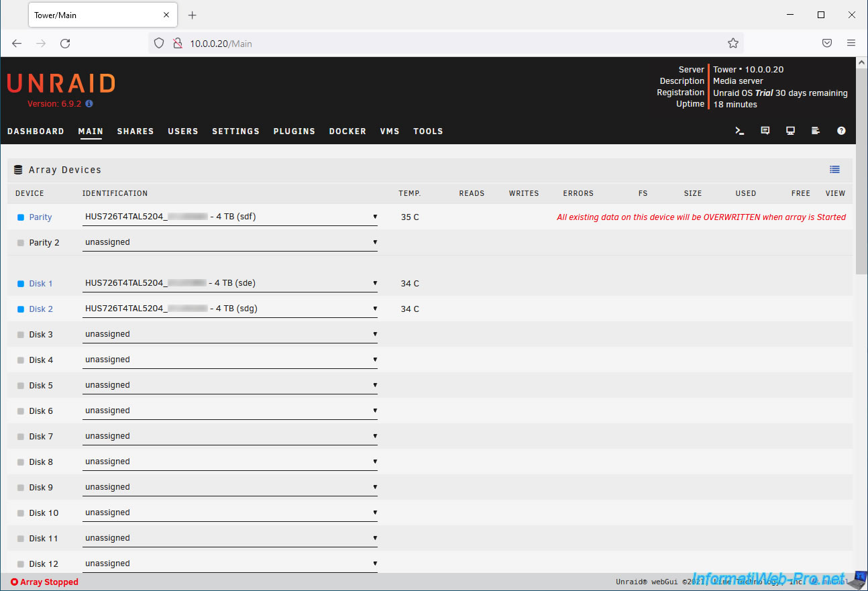The width and height of the screenshot is (868, 591).
Task: Open the Disk 2 device link
Action: point(41,309)
